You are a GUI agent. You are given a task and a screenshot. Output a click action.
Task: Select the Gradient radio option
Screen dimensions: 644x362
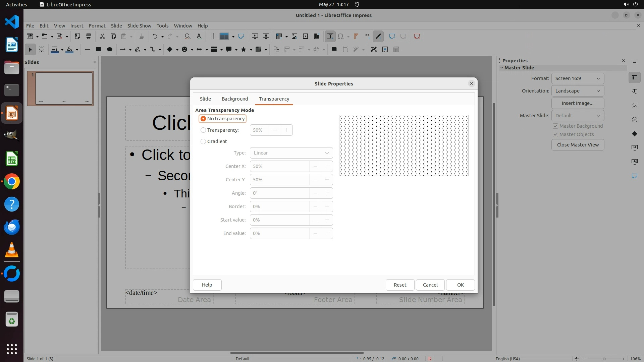coord(203,141)
